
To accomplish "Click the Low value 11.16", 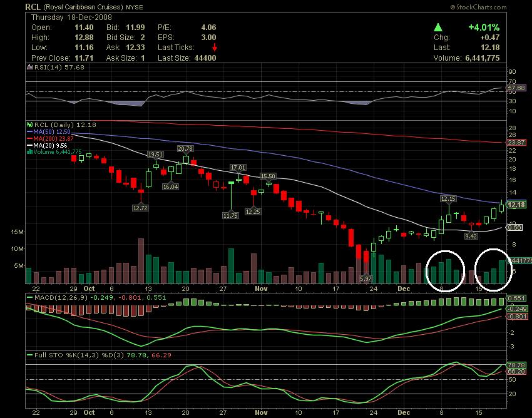I will (84, 48).
